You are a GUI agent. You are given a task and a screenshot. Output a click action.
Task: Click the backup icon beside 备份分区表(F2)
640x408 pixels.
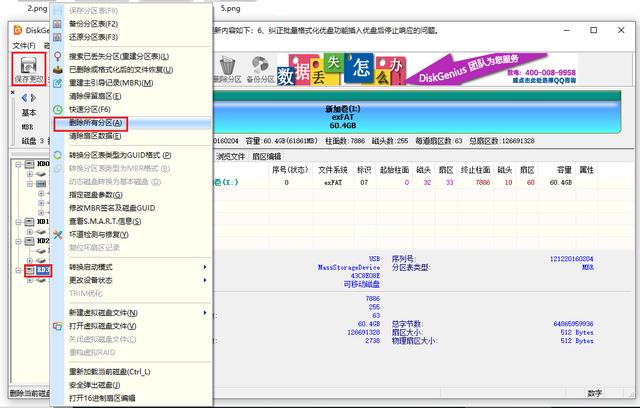pyautogui.click(x=58, y=24)
